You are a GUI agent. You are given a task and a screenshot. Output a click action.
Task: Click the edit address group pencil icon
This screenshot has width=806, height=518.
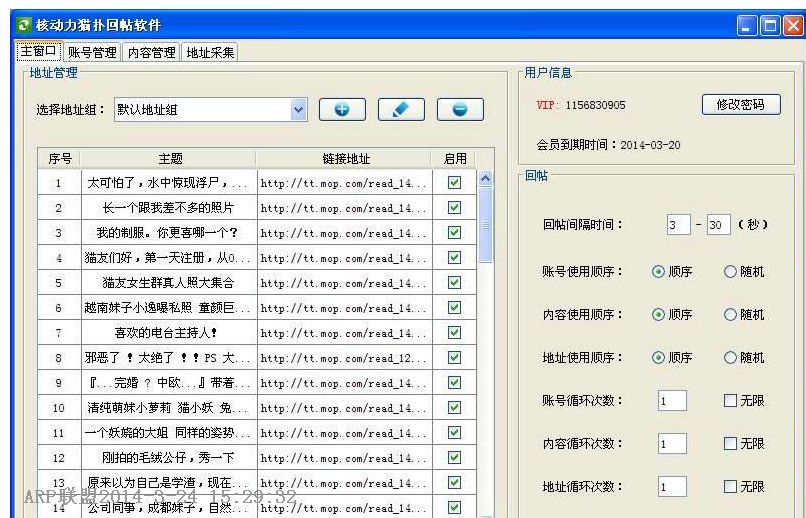(x=401, y=109)
